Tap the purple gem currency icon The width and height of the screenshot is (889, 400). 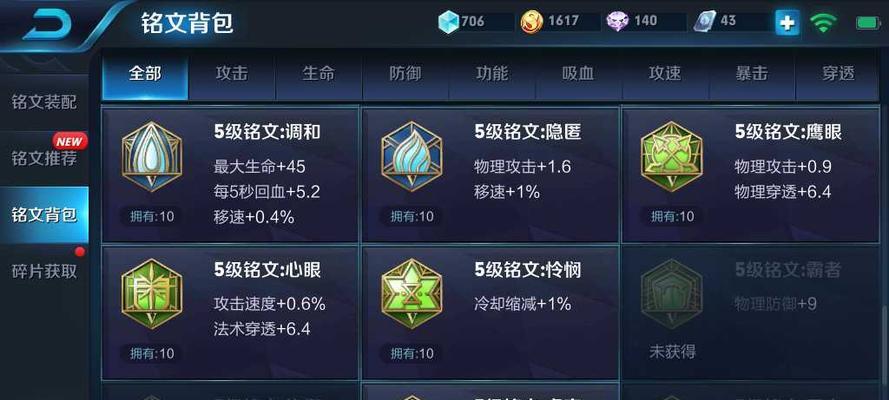[x=617, y=22]
